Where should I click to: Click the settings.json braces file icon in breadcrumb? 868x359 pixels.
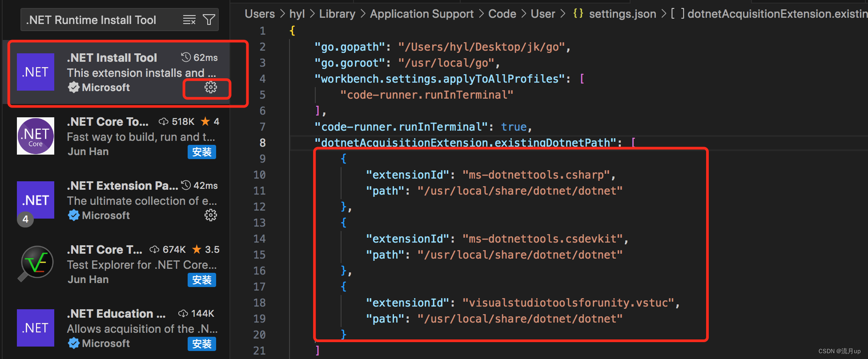pyautogui.click(x=578, y=13)
